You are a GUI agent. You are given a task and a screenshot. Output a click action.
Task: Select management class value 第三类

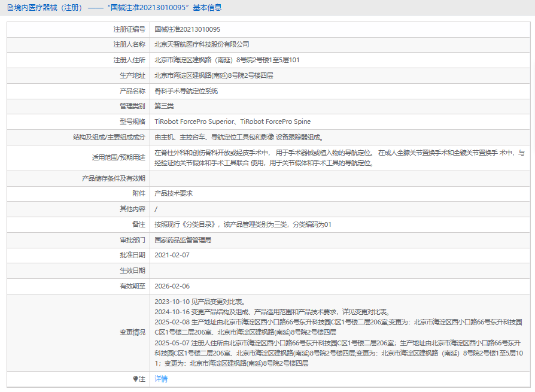(x=164, y=106)
